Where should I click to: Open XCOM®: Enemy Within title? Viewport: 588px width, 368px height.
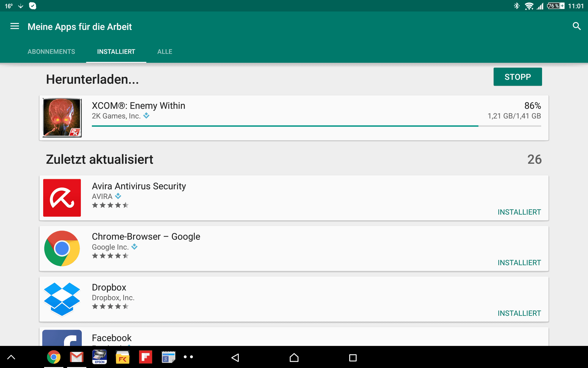[138, 105]
